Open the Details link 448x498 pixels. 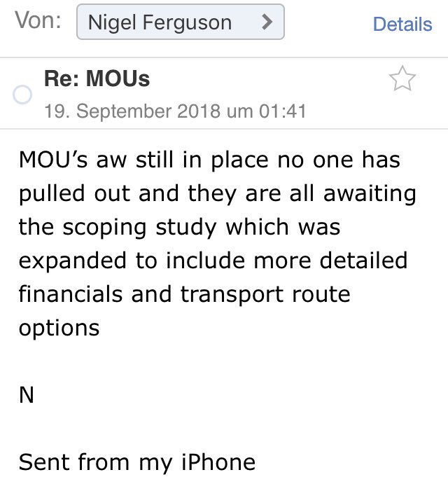(x=402, y=24)
